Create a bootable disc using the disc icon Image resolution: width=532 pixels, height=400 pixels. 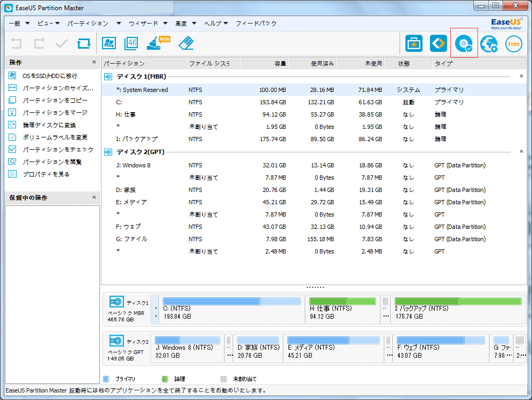point(464,43)
